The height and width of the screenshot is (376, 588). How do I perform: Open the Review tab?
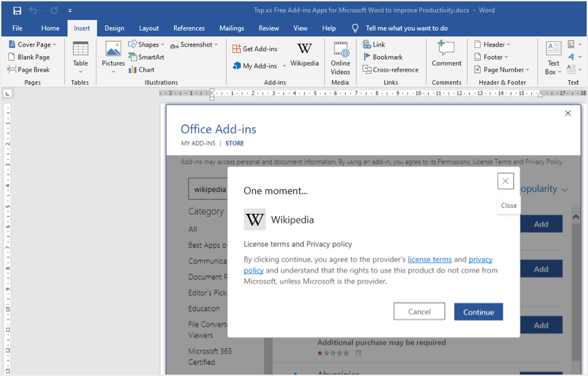(269, 28)
